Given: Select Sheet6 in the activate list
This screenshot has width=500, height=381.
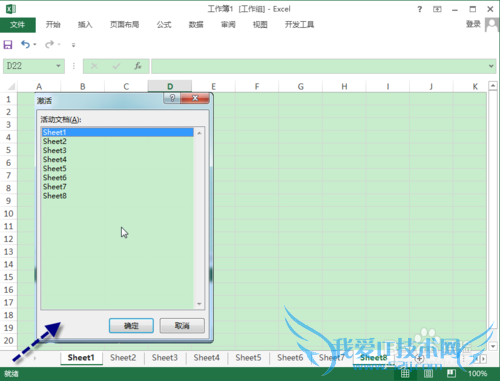Looking at the screenshot, I should (117, 177).
